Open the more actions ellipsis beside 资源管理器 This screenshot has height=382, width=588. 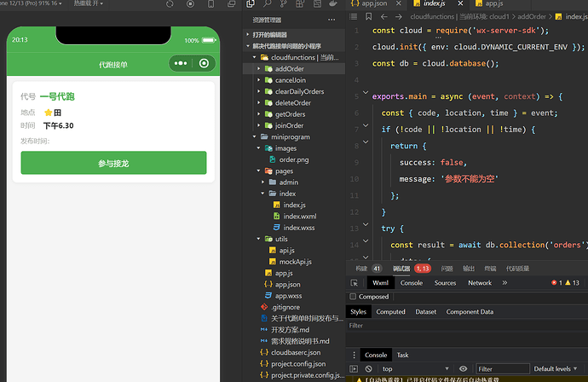(331, 20)
